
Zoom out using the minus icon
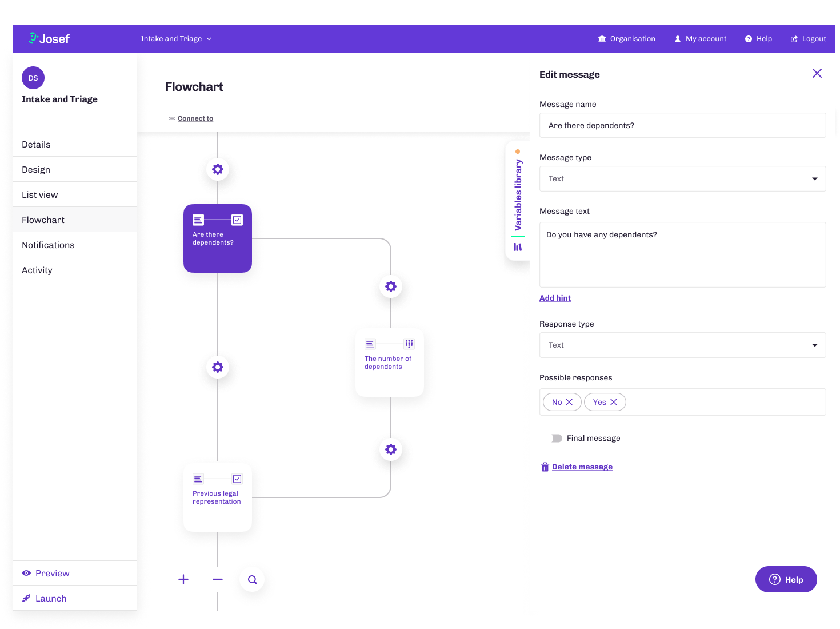click(217, 579)
